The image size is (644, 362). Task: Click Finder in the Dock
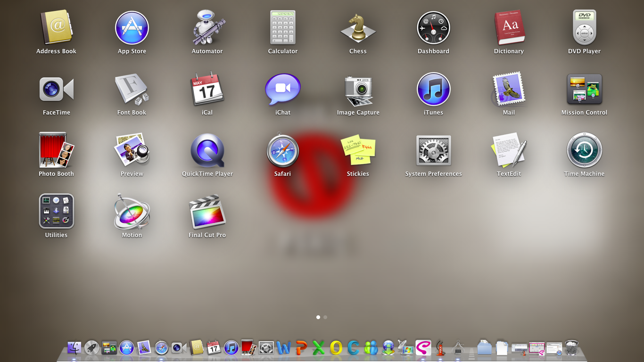tap(74, 348)
